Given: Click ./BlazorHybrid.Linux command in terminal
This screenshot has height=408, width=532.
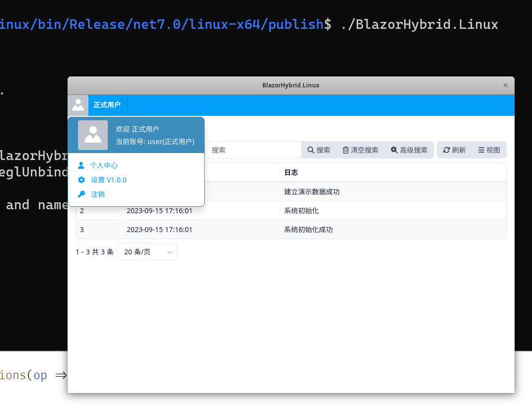Looking at the screenshot, I should point(419,24).
